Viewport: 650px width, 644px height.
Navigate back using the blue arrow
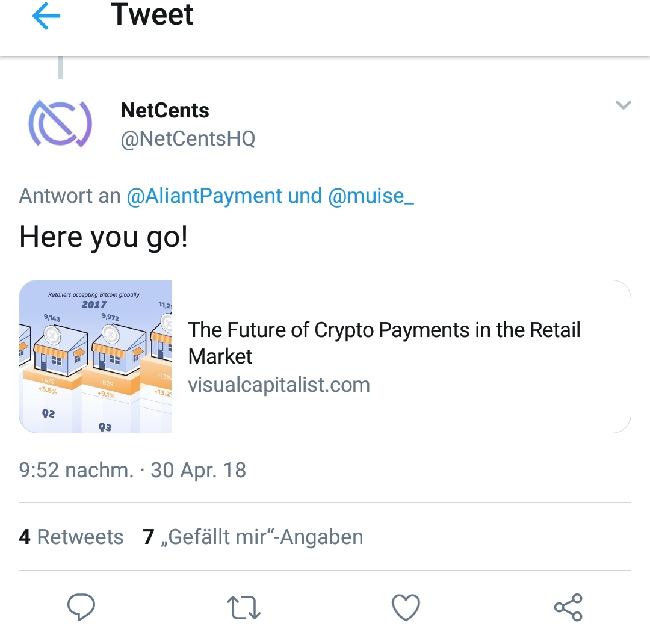46,16
